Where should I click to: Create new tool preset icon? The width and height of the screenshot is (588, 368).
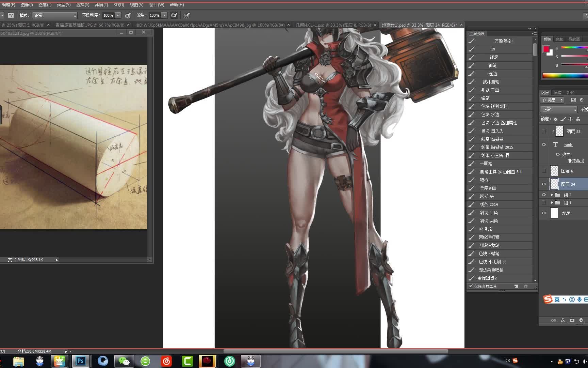coord(516,287)
